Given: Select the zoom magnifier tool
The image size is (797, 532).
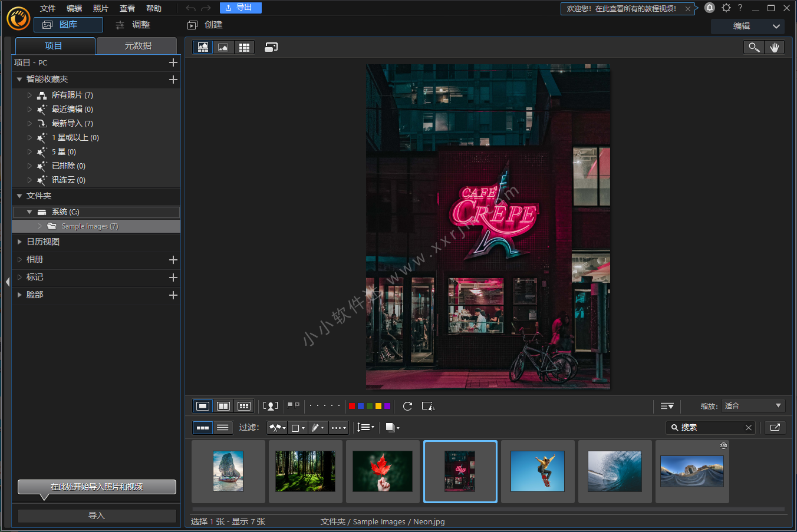Looking at the screenshot, I should [x=754, y=47].
